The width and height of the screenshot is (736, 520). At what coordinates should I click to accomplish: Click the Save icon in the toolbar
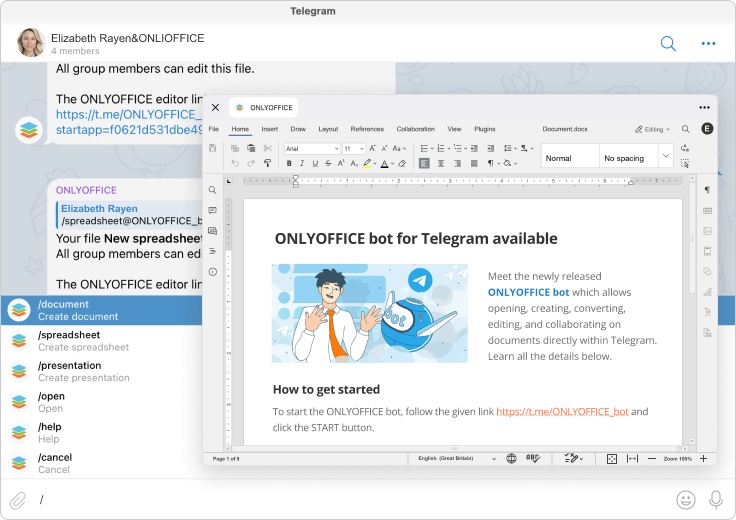(x=213, y=148)
